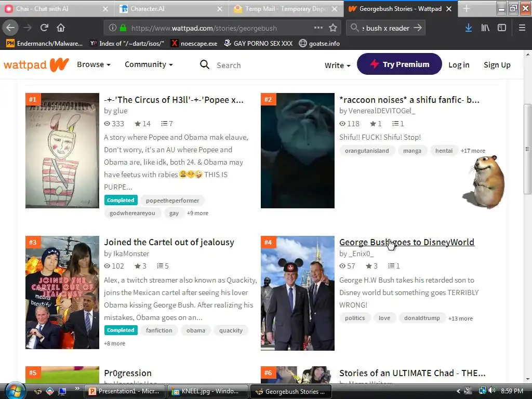Click the Try Premium button
The height and width of the screenshot is (399, 532).
click(400, 64)
